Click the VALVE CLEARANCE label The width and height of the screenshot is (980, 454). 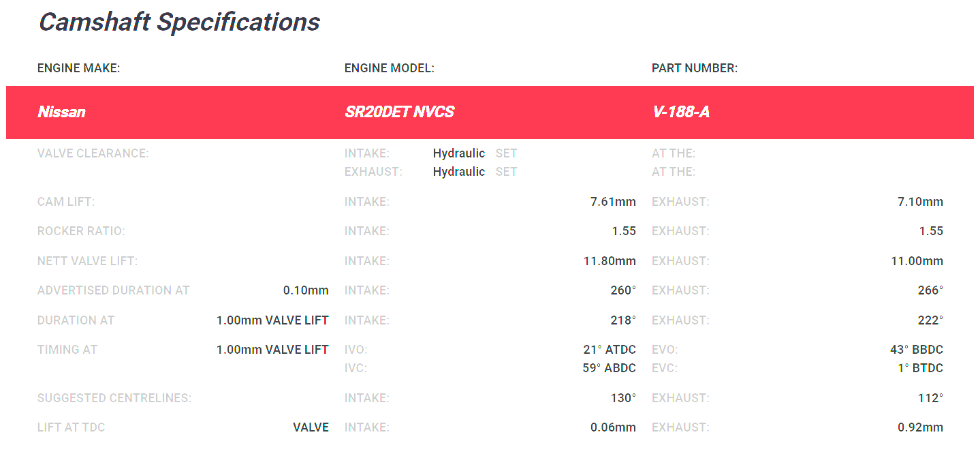tap(93, 153)
